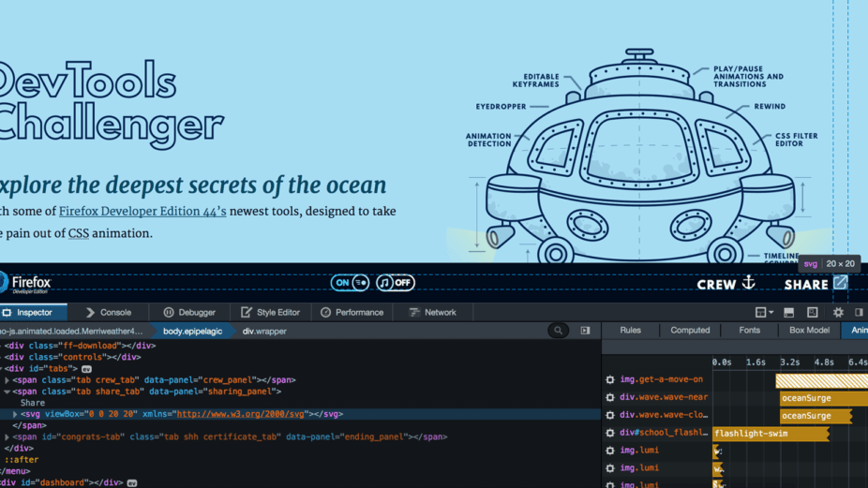Viewport: 868px width, 488px height.
Task: Click the toolbox dock-to-side icon
Action: click(859, 313)
